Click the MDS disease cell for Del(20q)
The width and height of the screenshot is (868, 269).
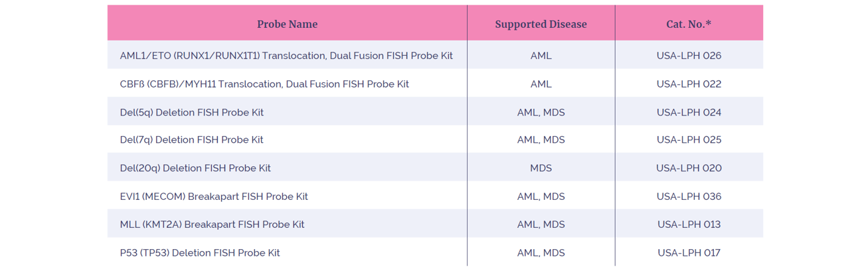point(541,169)
